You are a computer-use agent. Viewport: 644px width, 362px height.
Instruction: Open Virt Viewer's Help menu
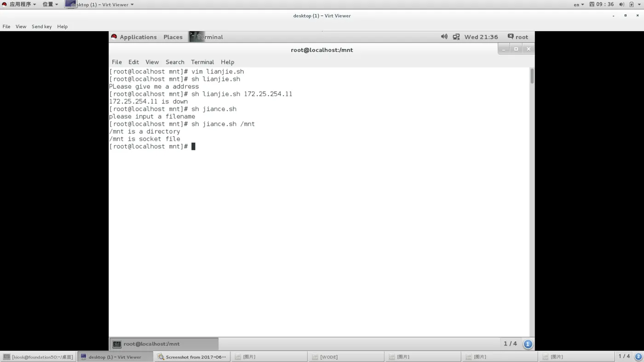63,27
